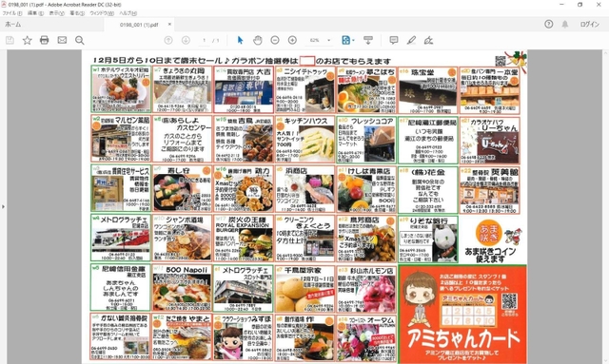
Task: Open the Sign document tool
Action: coord(428,40)
